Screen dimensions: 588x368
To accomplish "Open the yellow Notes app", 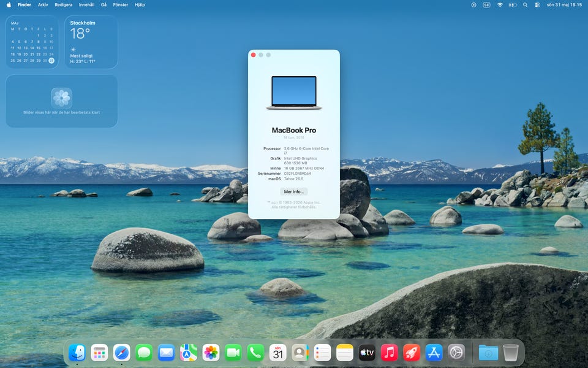I will tap(345, 353).
